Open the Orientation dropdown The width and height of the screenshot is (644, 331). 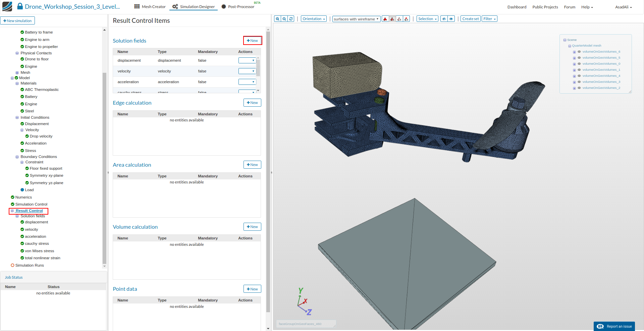point(314,19)
